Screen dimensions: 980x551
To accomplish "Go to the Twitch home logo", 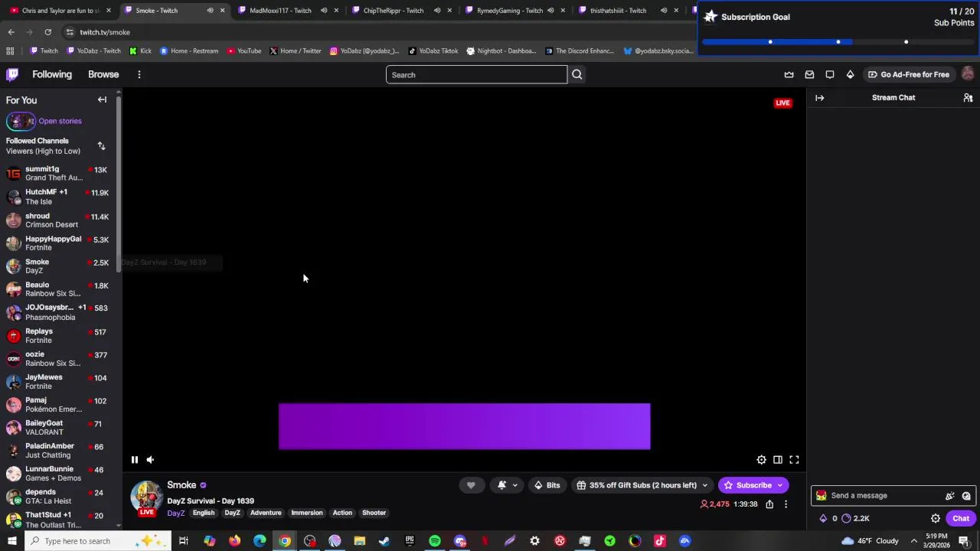I will point(12,74).
